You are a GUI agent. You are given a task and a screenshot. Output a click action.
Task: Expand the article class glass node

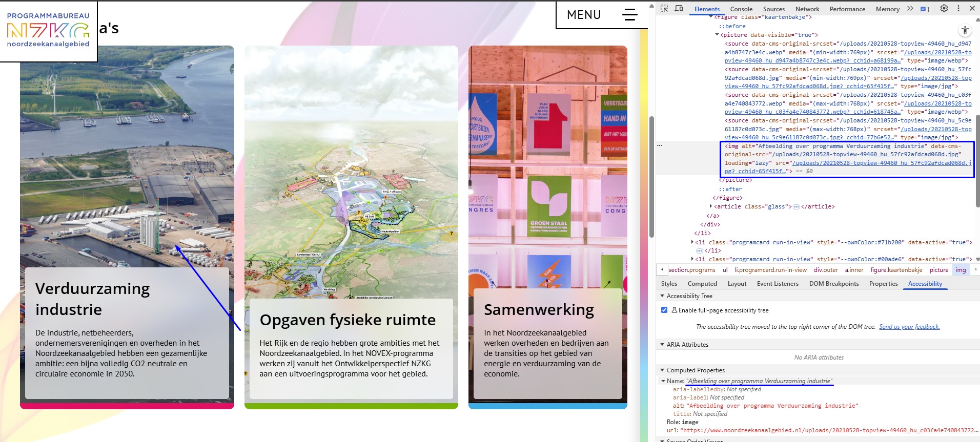pyautogui.click(x=710, y=206)
